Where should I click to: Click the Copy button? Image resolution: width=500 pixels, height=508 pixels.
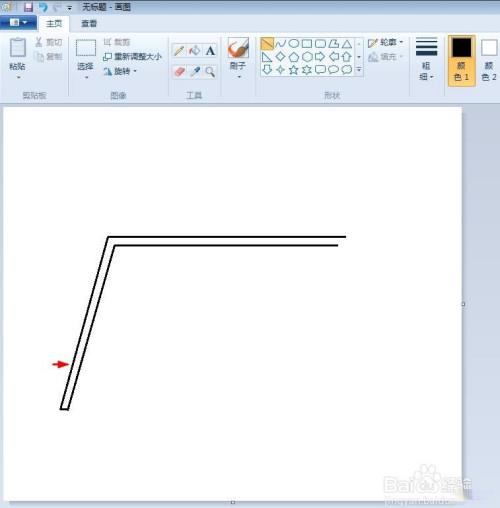click(x=49, y=57)
